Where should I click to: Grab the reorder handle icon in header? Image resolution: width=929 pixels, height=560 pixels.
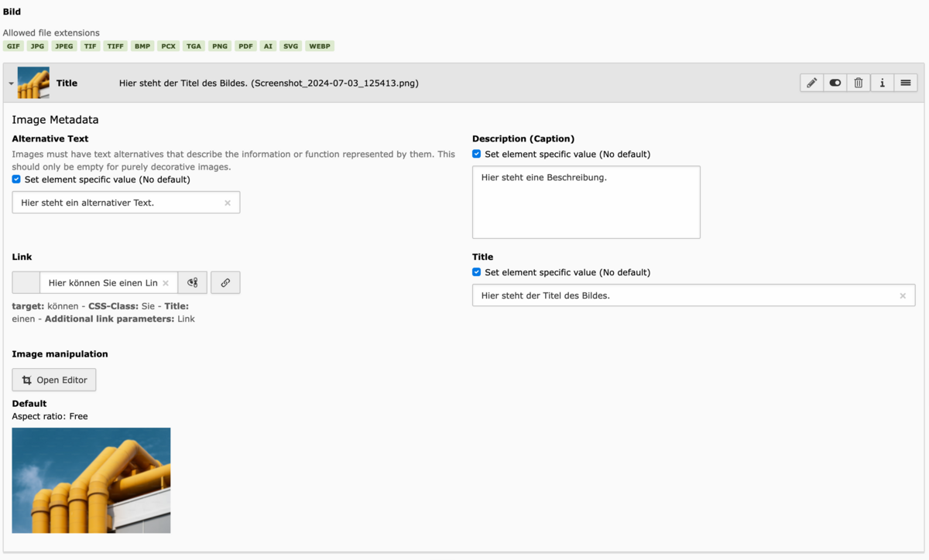click(906, 83)
